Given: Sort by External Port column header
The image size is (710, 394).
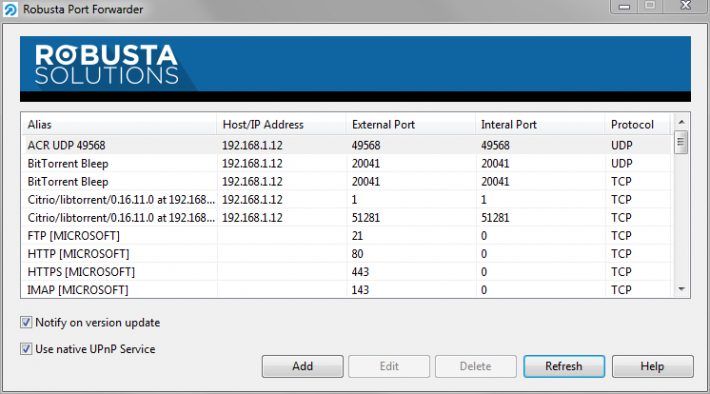Looking at the screenshot, I should click(410, 125).
